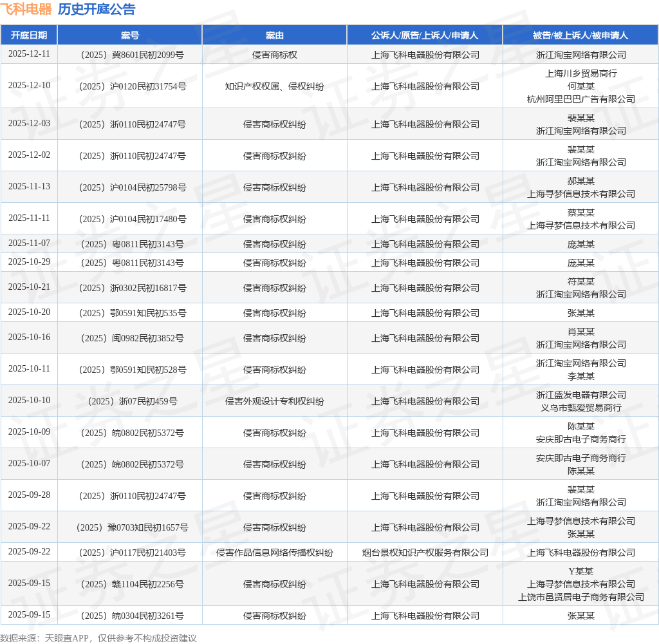The image size is (659, 644).
Task: Click the date cell 2025-10-29
Action: click(29, 261)
